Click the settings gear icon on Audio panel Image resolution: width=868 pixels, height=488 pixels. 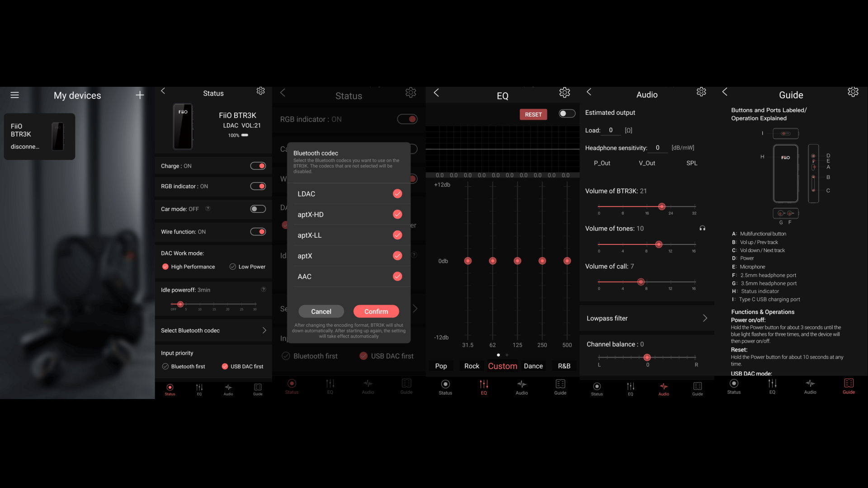tap(701, 92)
